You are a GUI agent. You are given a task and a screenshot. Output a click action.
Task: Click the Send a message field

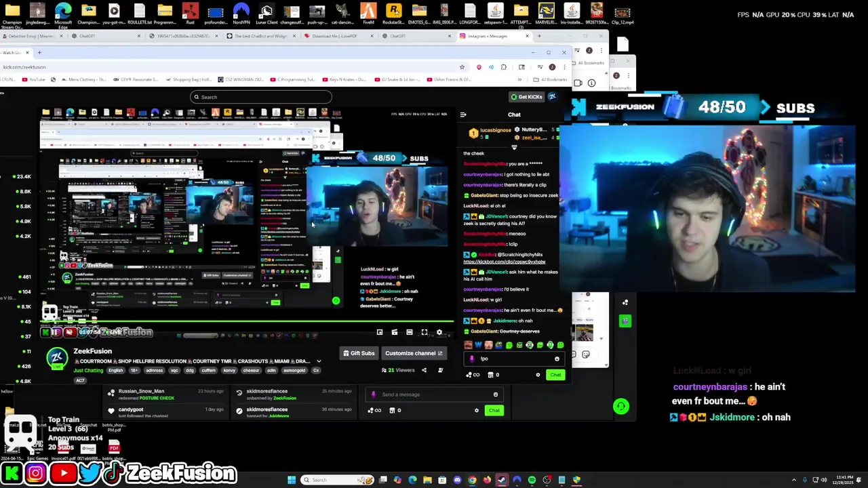[433, 394]
